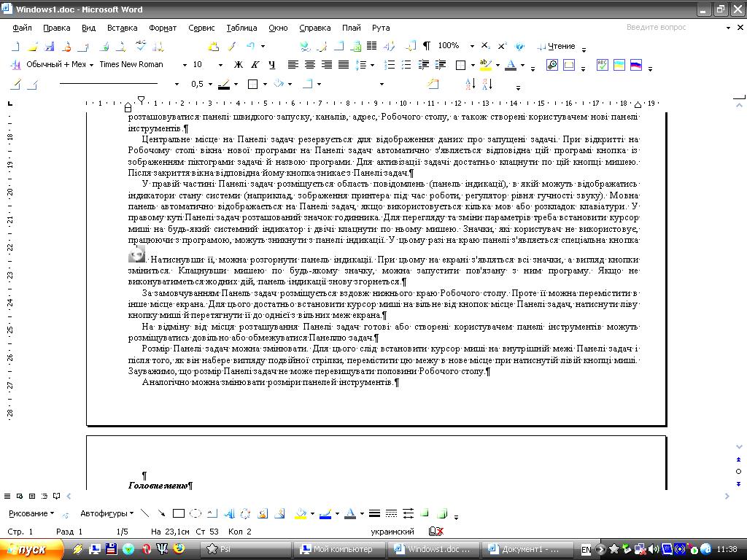Viewport: 747px width, 560px height.
Task: Open the Рисование drawing menu
Action: pyautogui.click(x=31, y=513)
